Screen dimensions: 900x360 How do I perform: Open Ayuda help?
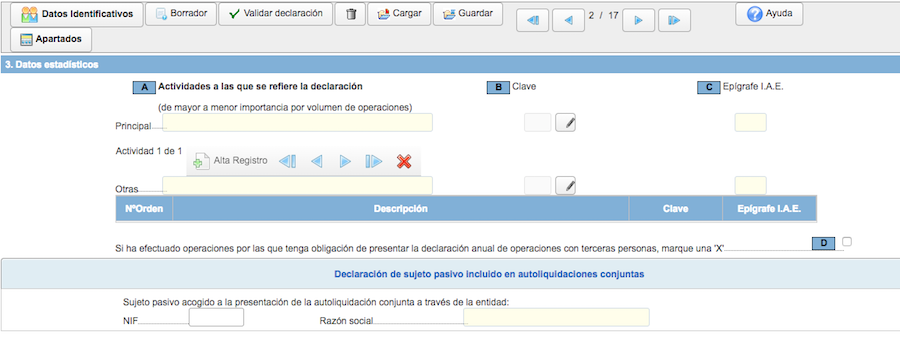pos(769,14)
